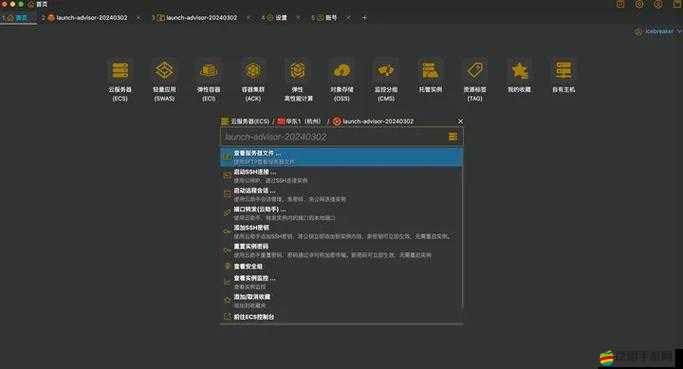Viewport: 683px width, 369px height.
Task: Choose the 启动SSH连接 entry
Action: (x=342, y=176)
